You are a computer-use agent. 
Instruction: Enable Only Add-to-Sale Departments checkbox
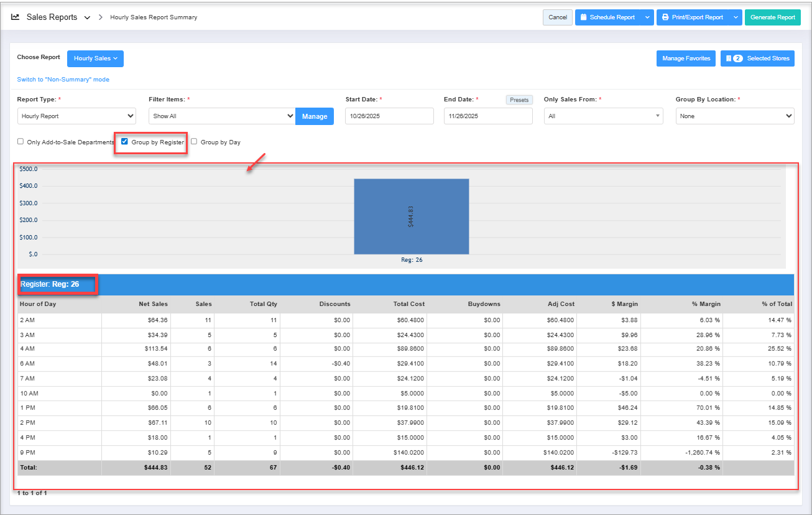pos(21,142)
